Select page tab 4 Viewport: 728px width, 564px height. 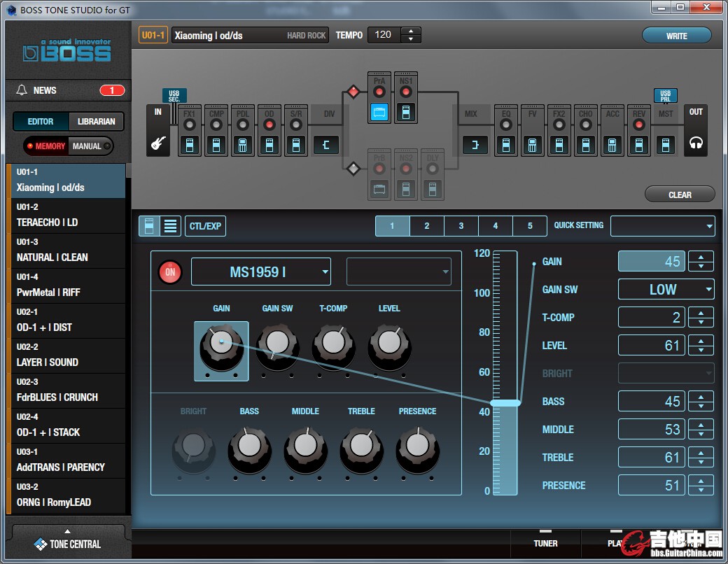(x=496, y=226)
